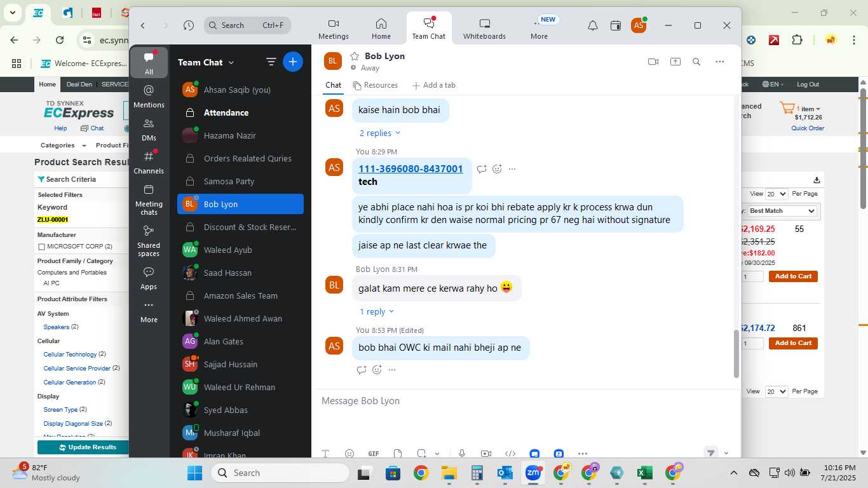Attach a file in the composer
Viewport: 868px width, 488px height.
coord(398,454)
